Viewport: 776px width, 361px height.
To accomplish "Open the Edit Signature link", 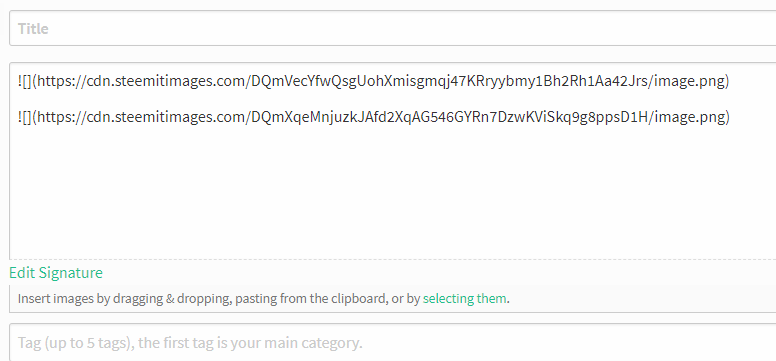I will point(56,273).
